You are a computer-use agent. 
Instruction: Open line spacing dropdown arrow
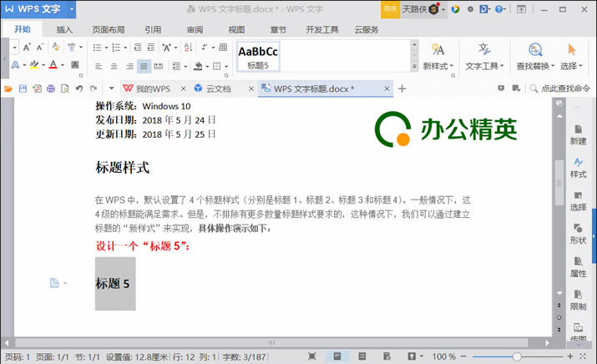(185, 67)
